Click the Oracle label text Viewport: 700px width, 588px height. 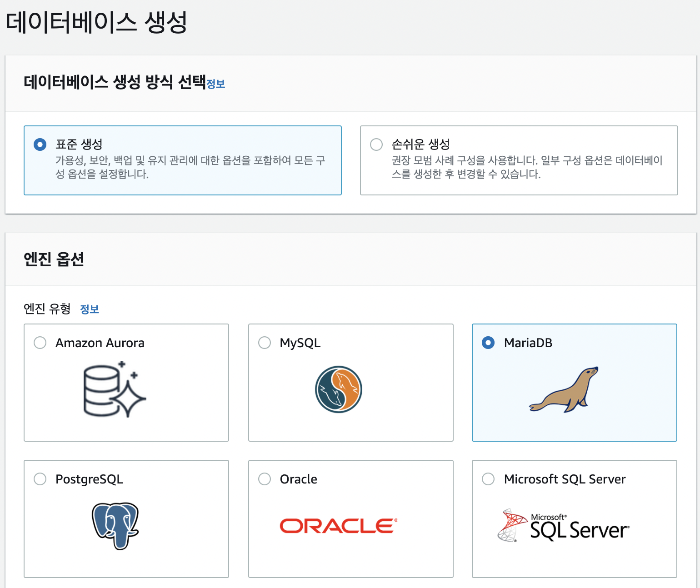click(x=299, y=479)
